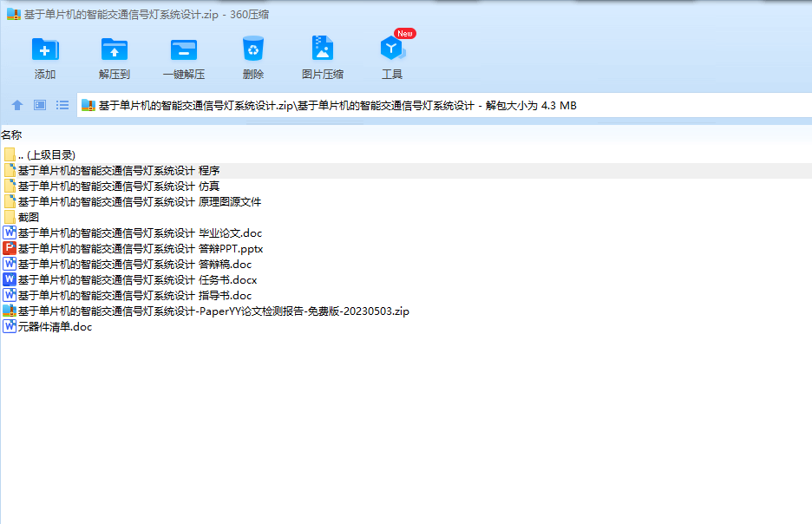The height and width of the screenshot is (524, 812).
Task: Click the PowerPoint icon of 答辩PPT.pptx
Action: click(10, 248)
